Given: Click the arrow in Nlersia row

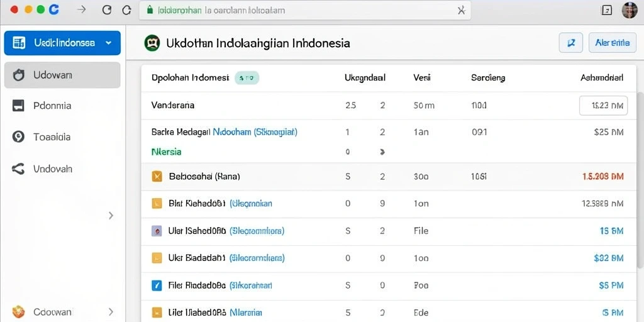Looking at the screenshot, I should click(x=382, y=152).
